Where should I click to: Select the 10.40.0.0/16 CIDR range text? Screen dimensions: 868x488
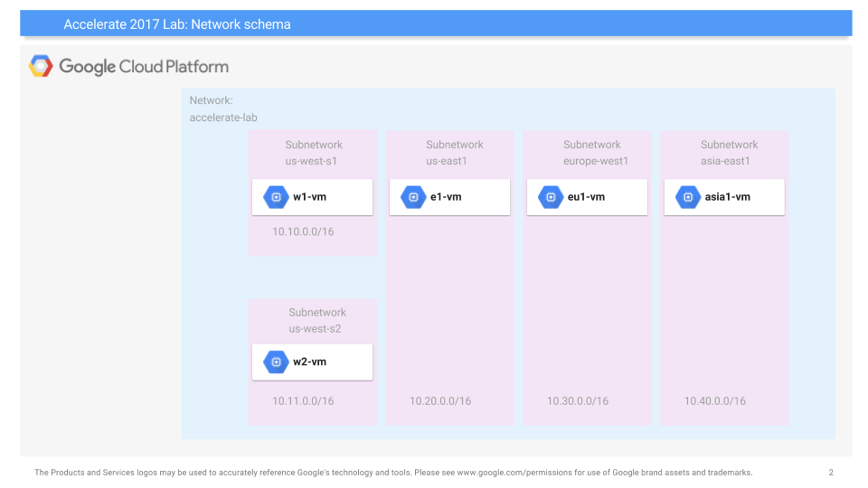click(715, 401)
